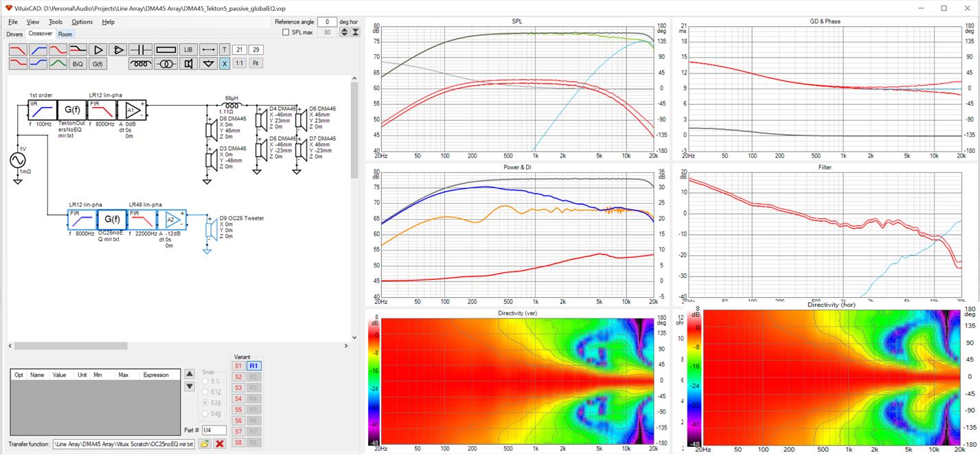The image size is (980, 455).
Task: Open the LIB component library
Action: point(188,50)
